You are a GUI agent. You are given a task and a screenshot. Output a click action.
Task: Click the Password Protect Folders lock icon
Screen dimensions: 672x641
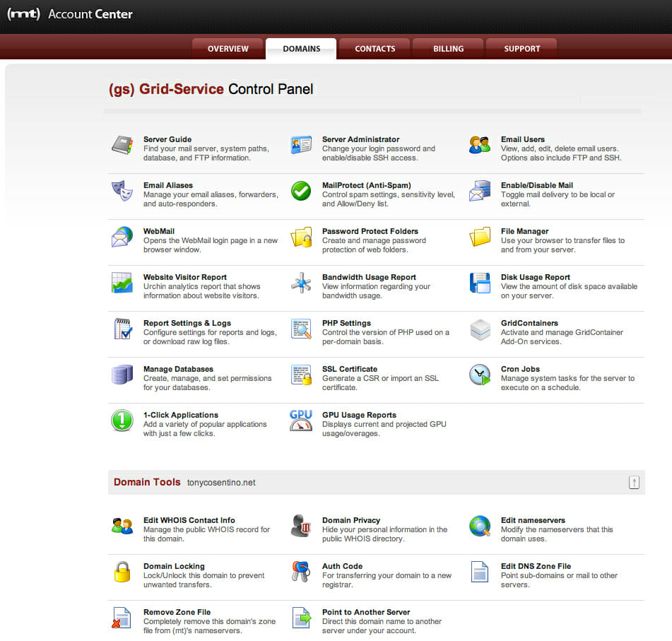click(301, 237)
